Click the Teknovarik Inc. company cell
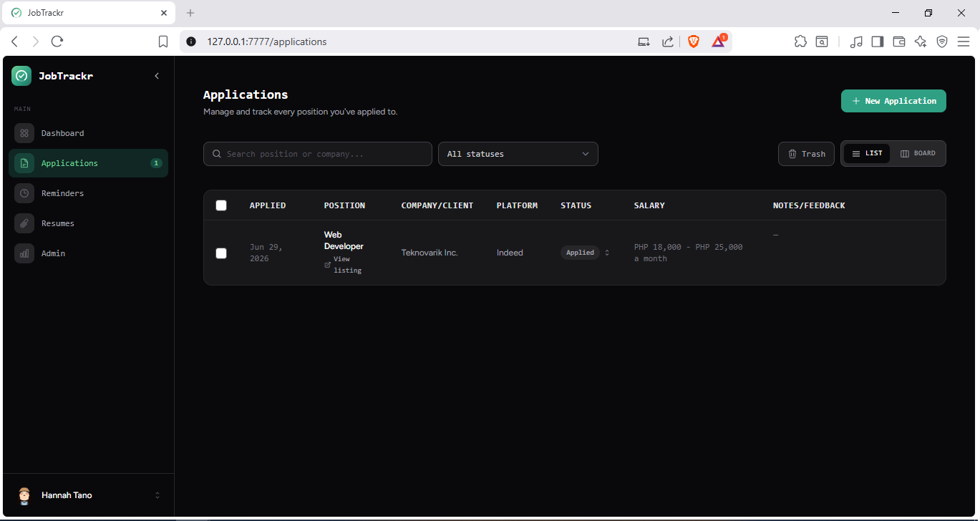Image resolution: width=980 pixels, height=521 pixels. pyautogui.click(x=430, y=253)
